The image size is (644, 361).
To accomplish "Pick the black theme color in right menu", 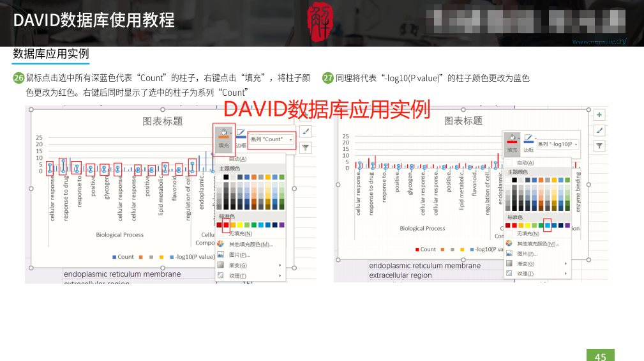I will pos(514,180).
